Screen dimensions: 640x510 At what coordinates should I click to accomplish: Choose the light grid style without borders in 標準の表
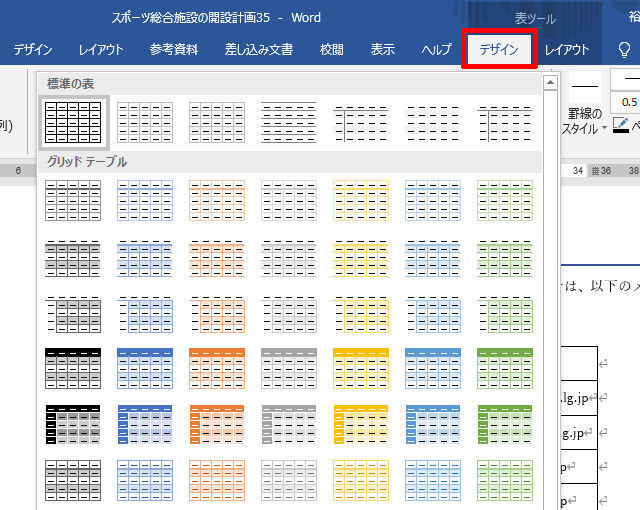(x=433, y=122)
